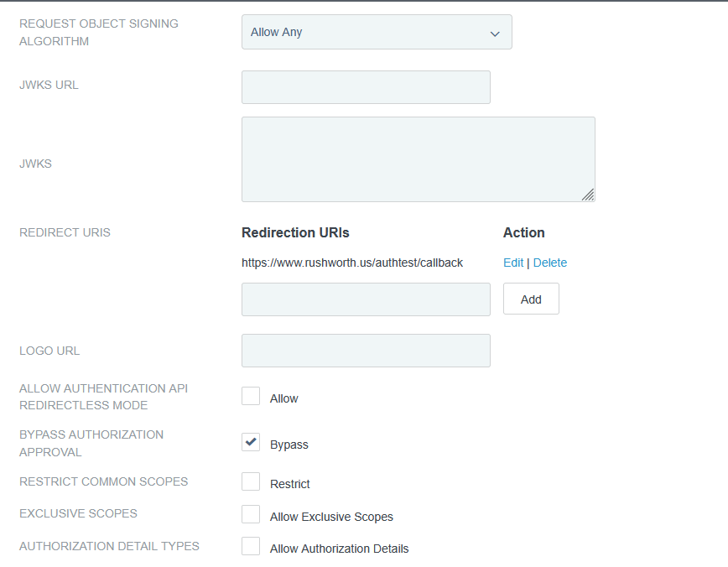Screen dimensions: 728x567
Task: Click the 'Allow Authorization Details' label text
Action: 340,549
